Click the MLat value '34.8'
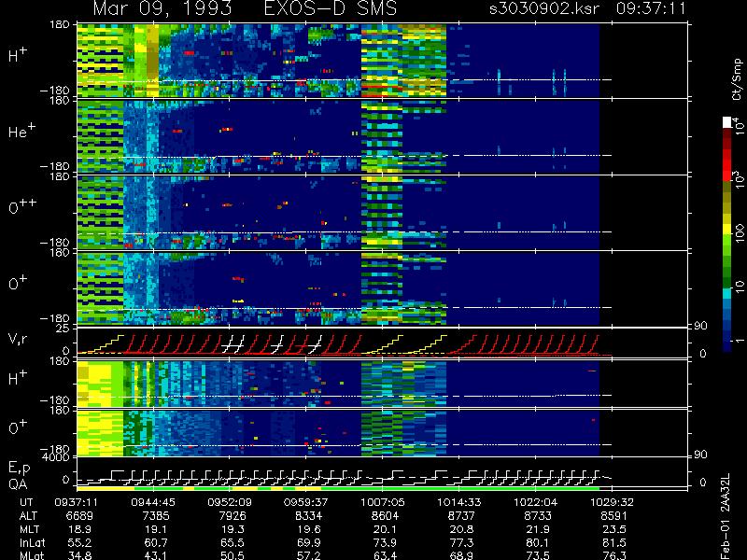This screenshot has height=560, width=747. click(x=79, y=555)
